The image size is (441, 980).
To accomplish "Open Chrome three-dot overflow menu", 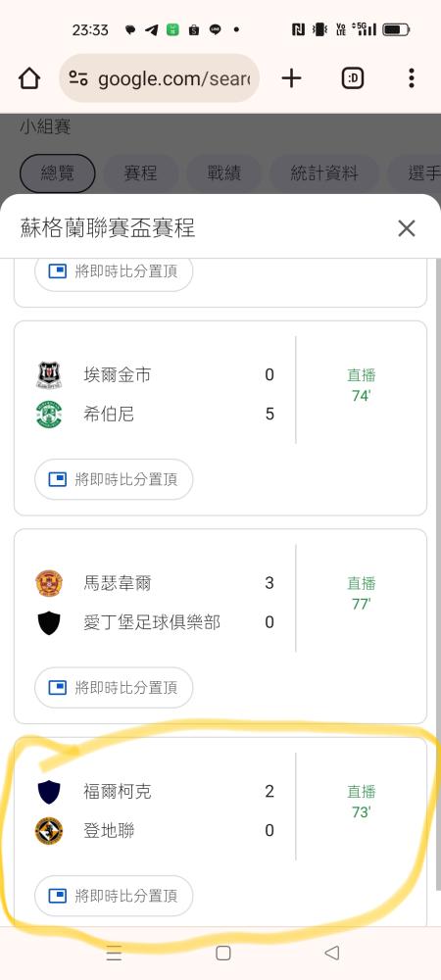I will pyautogui.click(x=411, y=78).
